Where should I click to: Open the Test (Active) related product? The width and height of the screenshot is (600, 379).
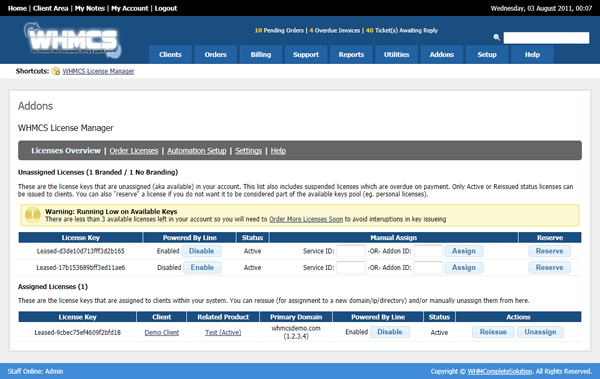223,333
